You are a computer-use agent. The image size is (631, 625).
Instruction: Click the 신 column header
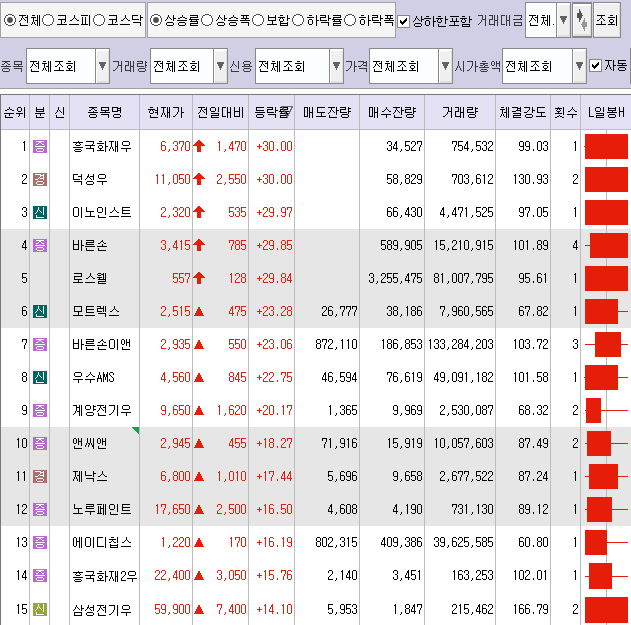[60, 112]
